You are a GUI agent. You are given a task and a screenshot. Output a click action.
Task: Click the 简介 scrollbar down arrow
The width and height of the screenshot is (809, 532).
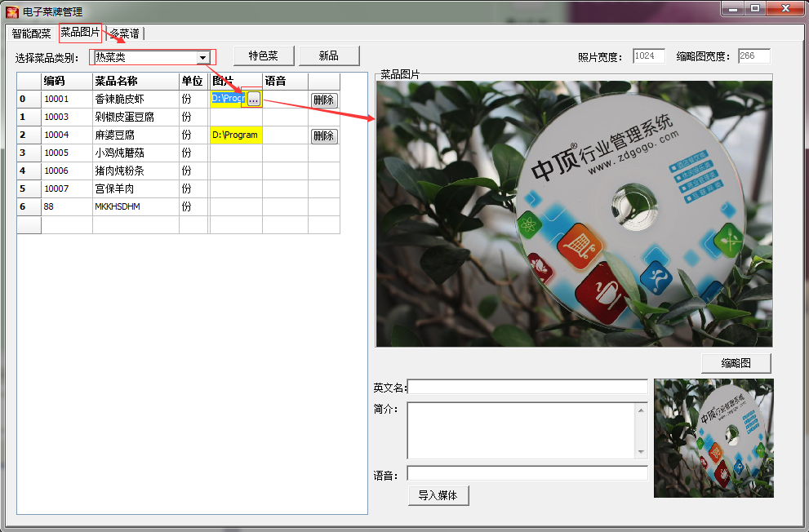tap(641, 451)
